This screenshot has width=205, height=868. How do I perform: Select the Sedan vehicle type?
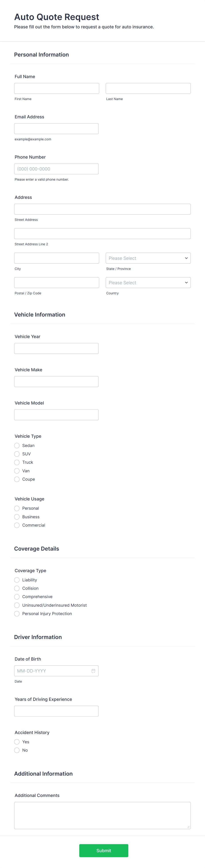coord(17,445)
